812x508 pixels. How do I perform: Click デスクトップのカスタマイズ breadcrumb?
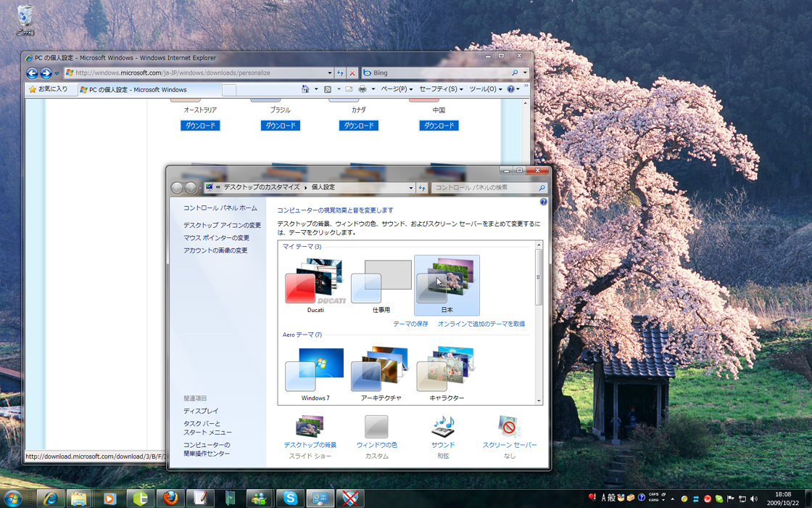pyautogui.click(x=262, y=187)
